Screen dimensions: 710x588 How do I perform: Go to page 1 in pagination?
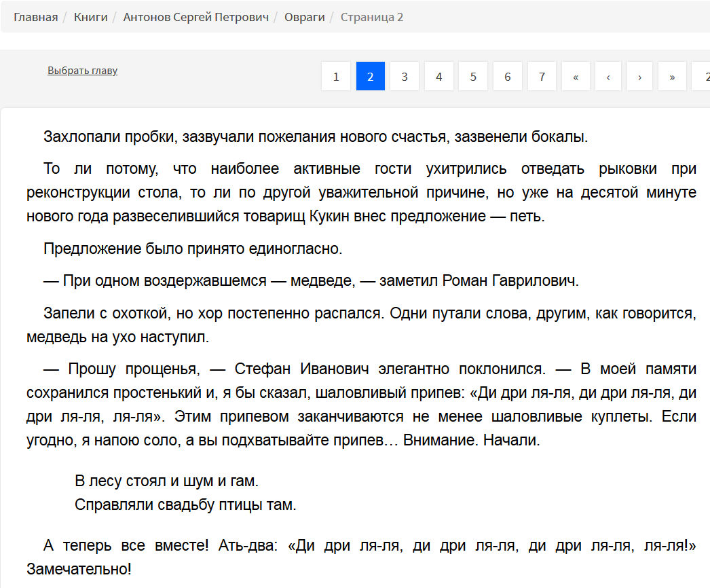336,77
